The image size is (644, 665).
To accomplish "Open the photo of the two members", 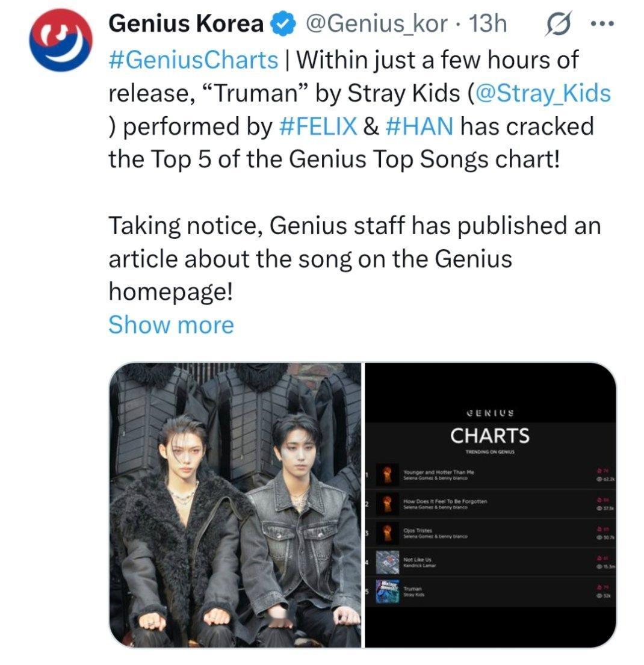I will 235,505.
